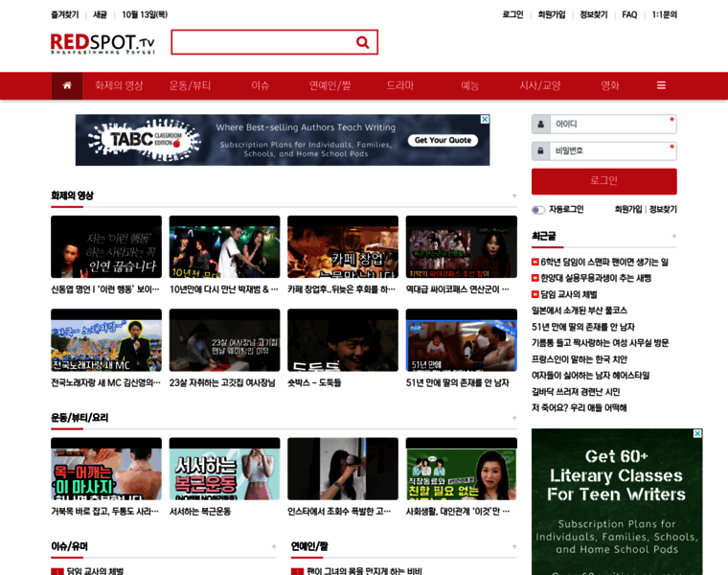Viewport: 728px width, 575px height.
Task: Expand 운동/뷰티/요리 section with plus icon
Action: [514, 418]
